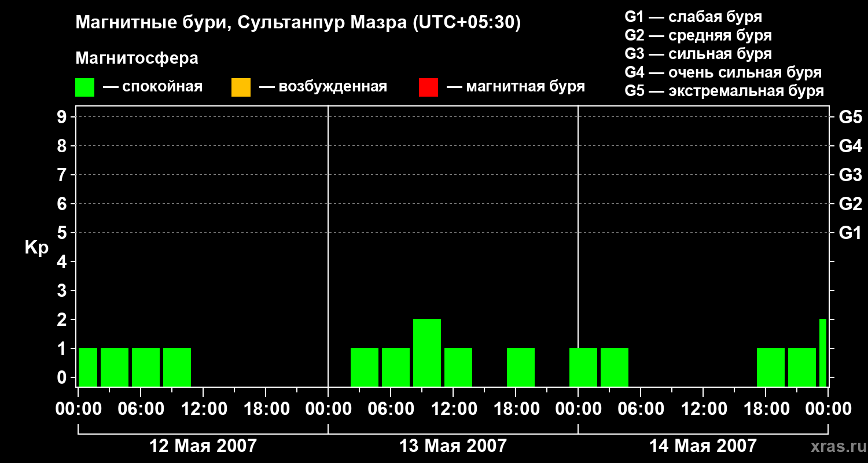The image size is (868, 463).
Task: Click the 12:00 time label for 12 Мая
Action: (203, 409)
